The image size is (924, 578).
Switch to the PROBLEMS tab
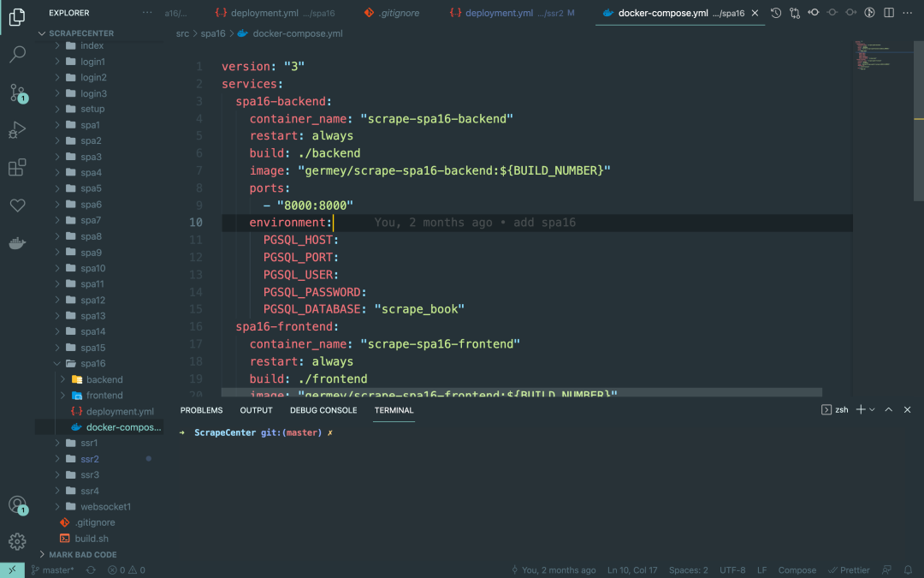(x=201, y=410)
